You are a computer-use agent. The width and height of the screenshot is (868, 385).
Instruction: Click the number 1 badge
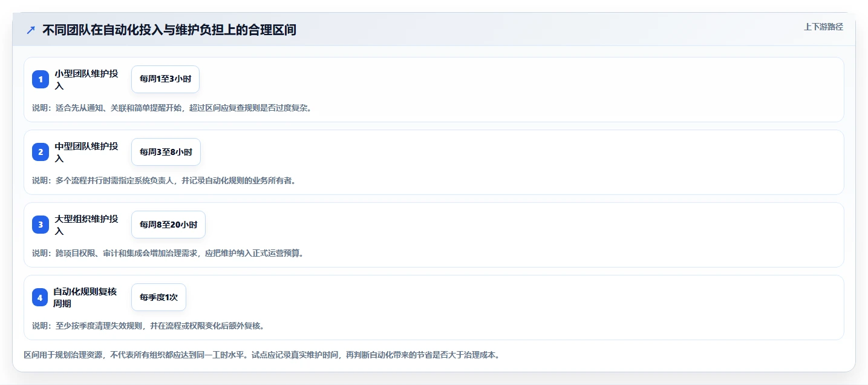tap(41, 79)
